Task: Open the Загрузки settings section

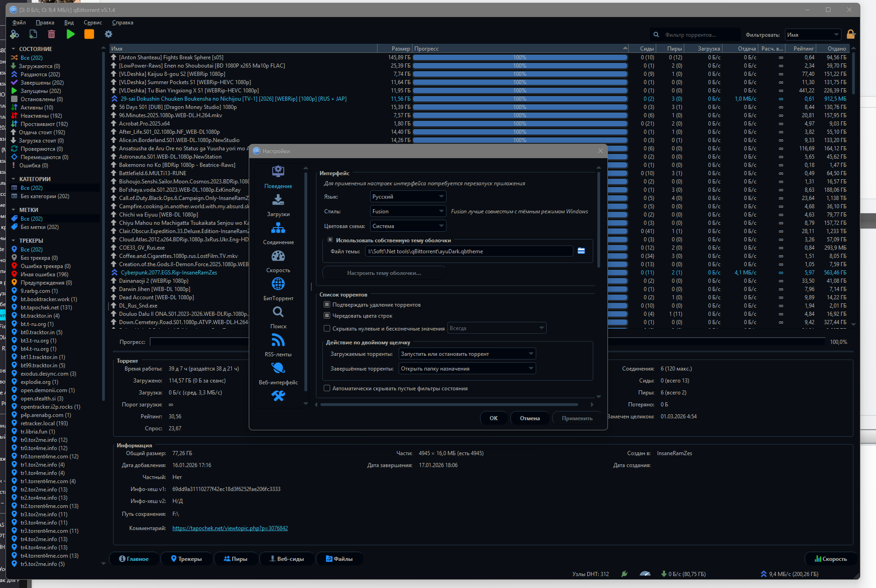Action: pos(278,205)
